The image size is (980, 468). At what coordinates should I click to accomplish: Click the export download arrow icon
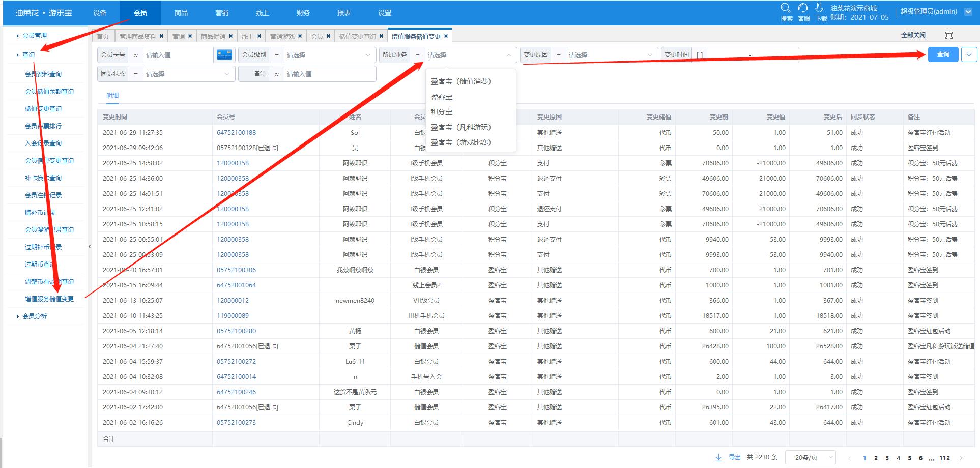tap(718, 457)
